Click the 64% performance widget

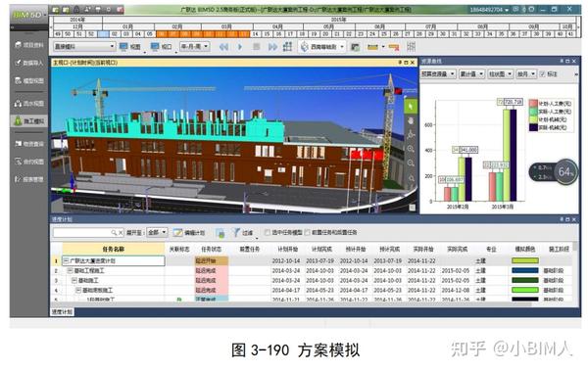click(565, 172)
